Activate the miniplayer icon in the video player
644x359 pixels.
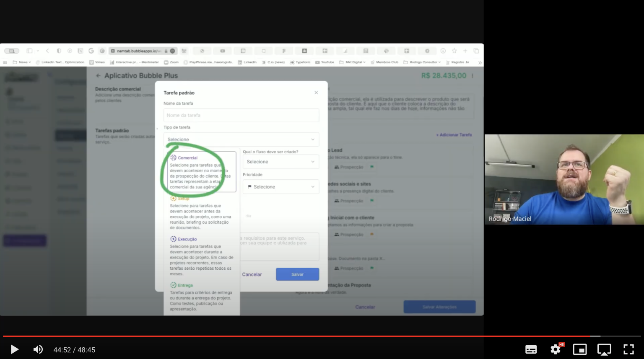click(579, 349)
